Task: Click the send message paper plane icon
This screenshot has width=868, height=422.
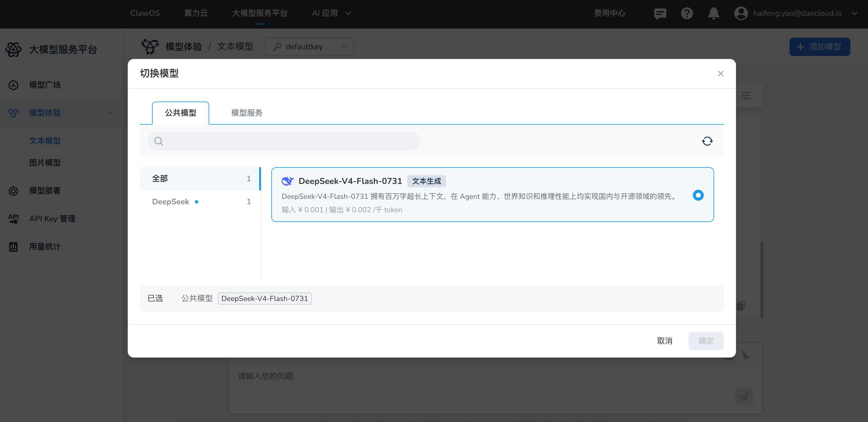Action: [743, 396]
